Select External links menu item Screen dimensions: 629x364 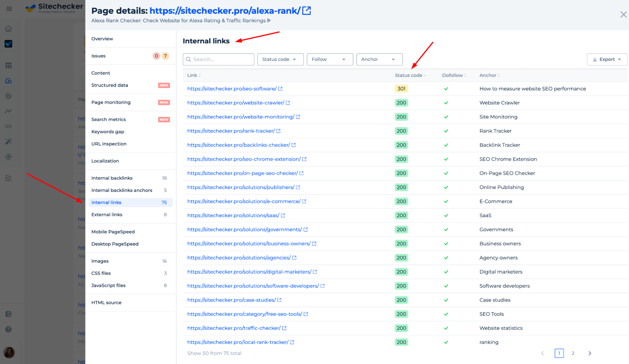(x=107, y=214)
